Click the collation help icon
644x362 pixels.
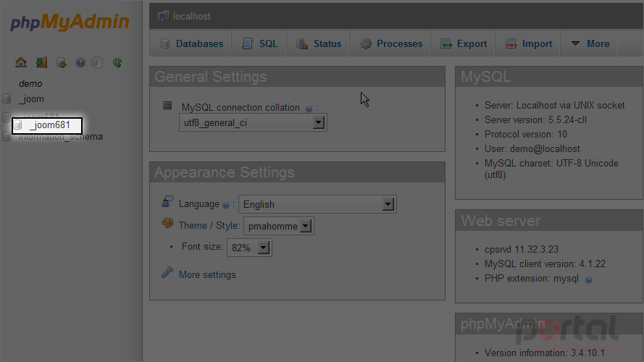pos(309,109)
